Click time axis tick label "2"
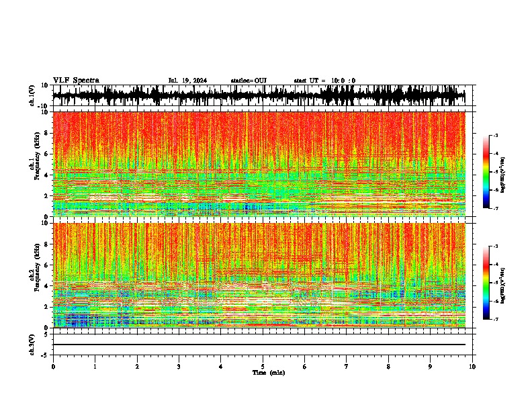 click(x=137, y=367)
